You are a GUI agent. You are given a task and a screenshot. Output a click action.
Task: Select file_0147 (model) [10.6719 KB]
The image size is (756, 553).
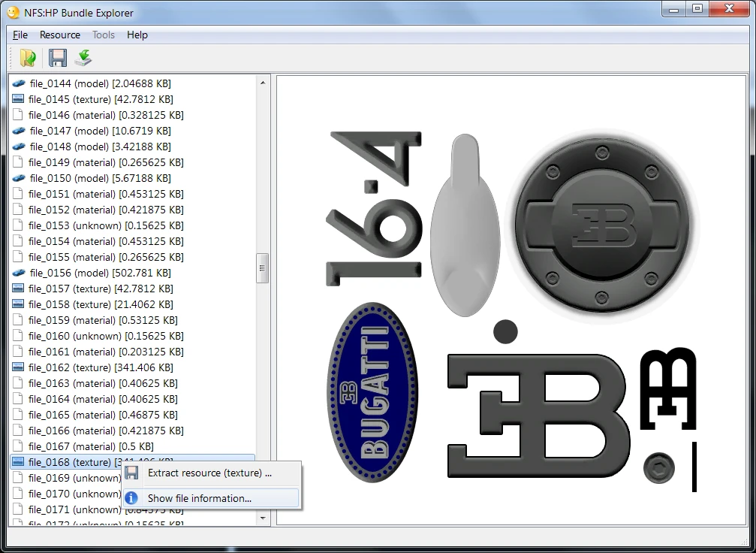tap(101, 131)
